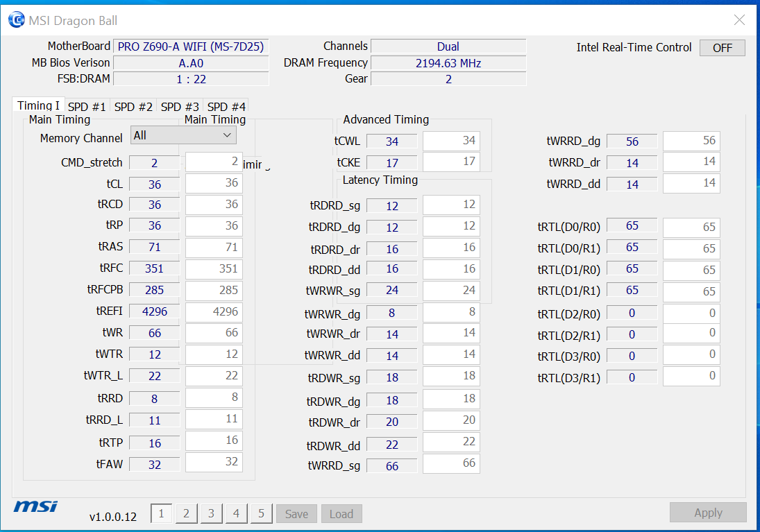Click the Load button
This screenshot has height=532, width=760.
click(341, 513)
